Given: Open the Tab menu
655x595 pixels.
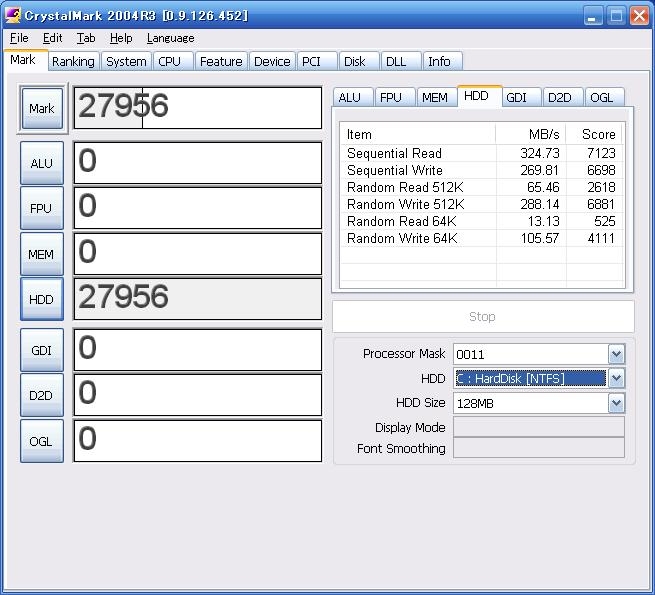Looking at the screenshot, I should click(x=86, y=38).
